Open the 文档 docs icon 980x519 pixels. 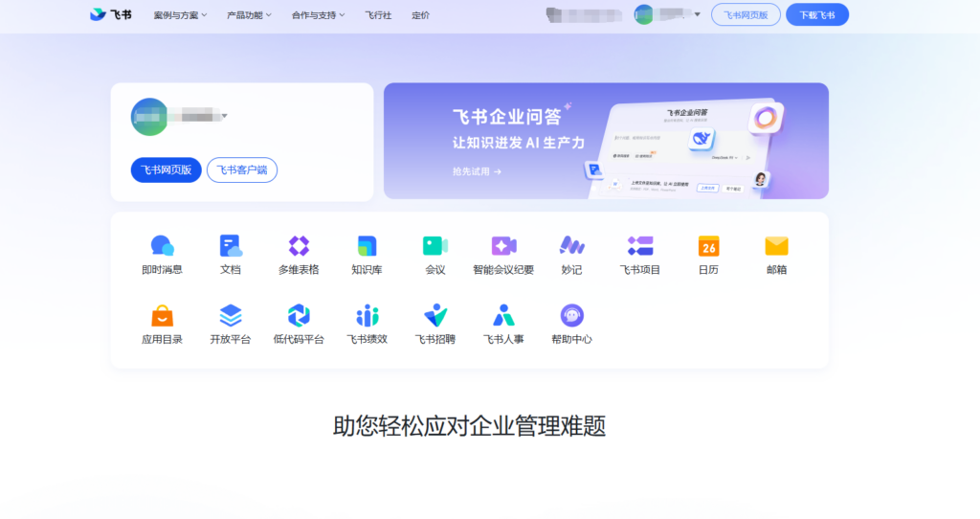click(230, 246)
